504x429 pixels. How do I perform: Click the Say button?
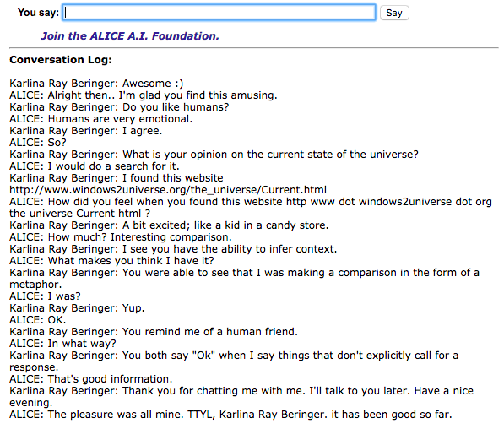[394, 13]
